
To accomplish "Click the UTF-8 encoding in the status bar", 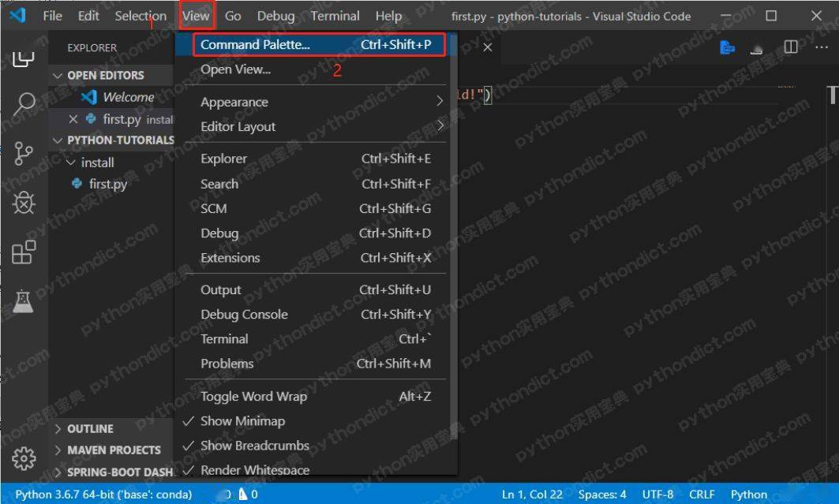I will [x=657, y=495].
